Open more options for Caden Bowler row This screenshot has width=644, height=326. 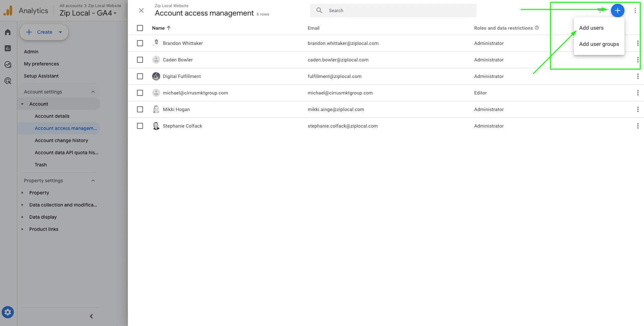[638, 60]
